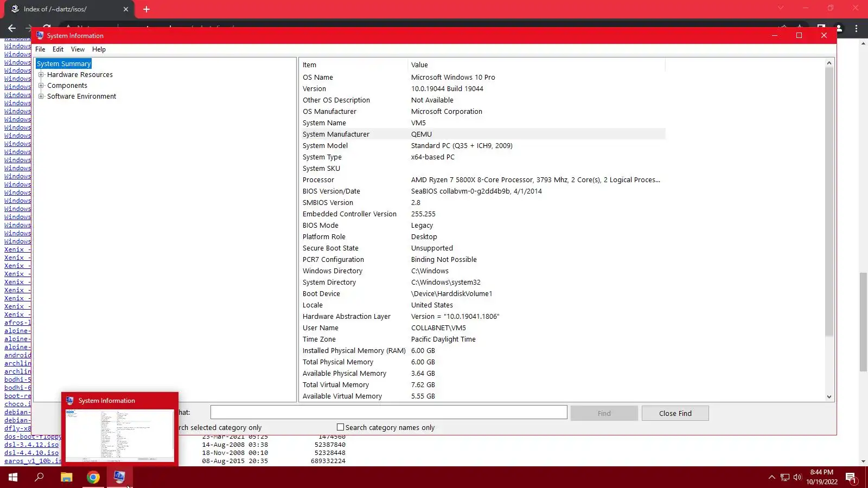868x488 pixels.
Task: Open the network tray icon
Action: pos(784,477)
